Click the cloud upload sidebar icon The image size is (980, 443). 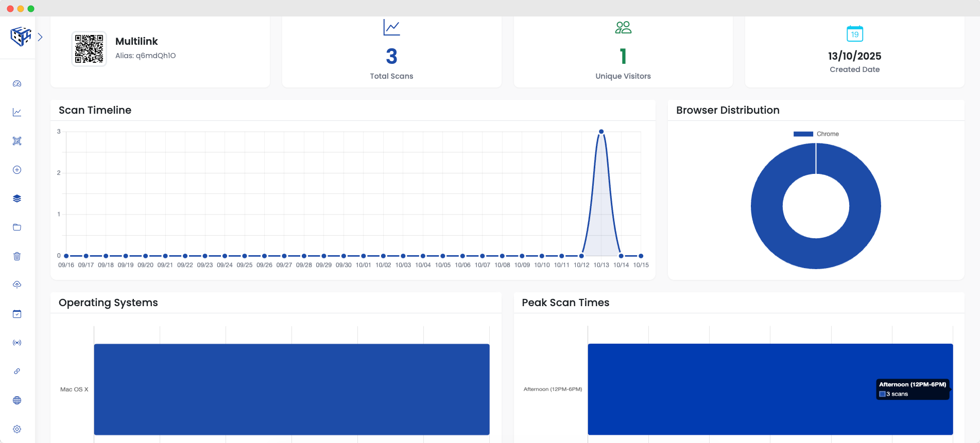tap(17, 285)
